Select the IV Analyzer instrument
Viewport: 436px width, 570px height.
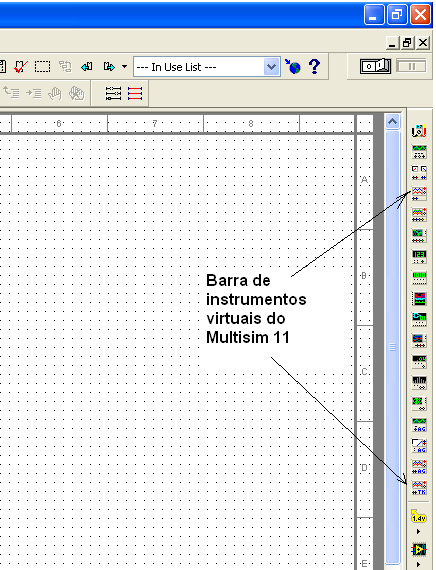pos(419,341)
